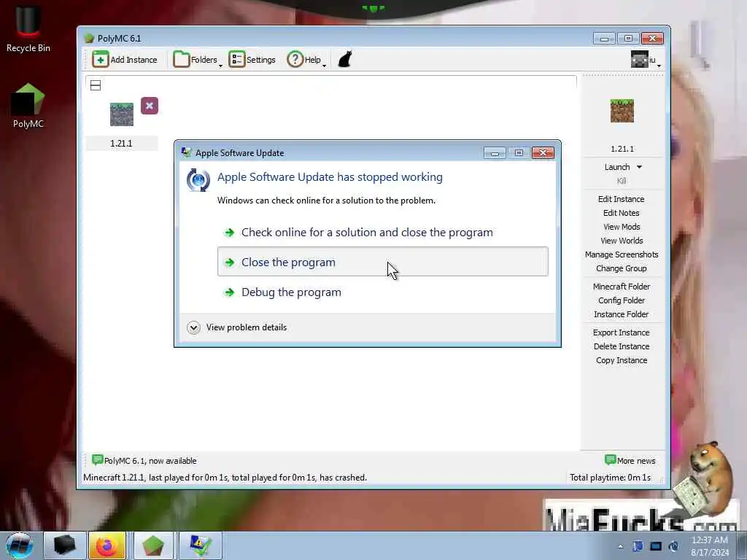Image resolution: width=747 pixels, height=560 pixels.
Task: Click Copy Instance
Action: click(622, 360)
